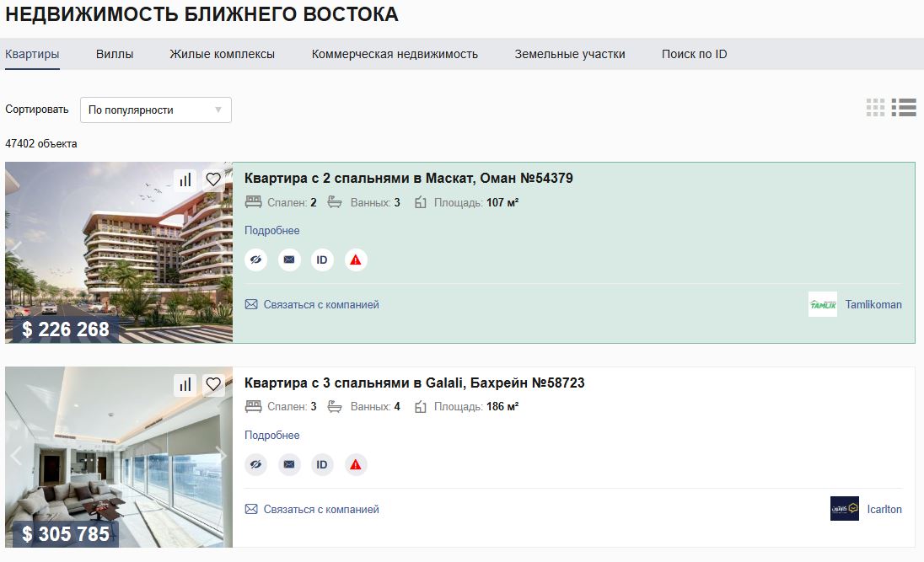Open Icarlton company logo

[845, 508]
